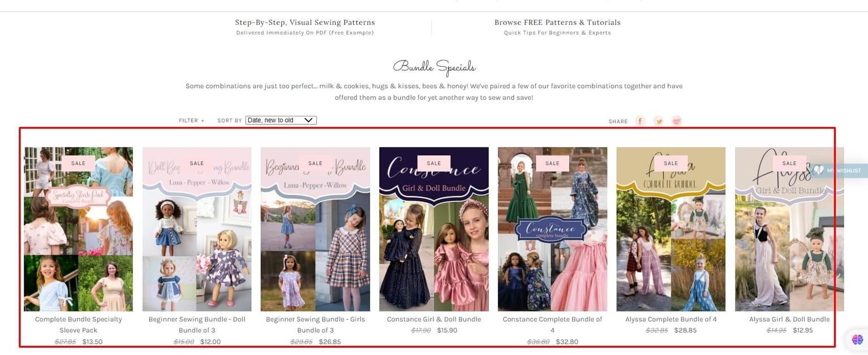Open the Sort By dropdown
The width and height of the screenshot is (868, 355).
pyautogui.click(x=281, y=120)
